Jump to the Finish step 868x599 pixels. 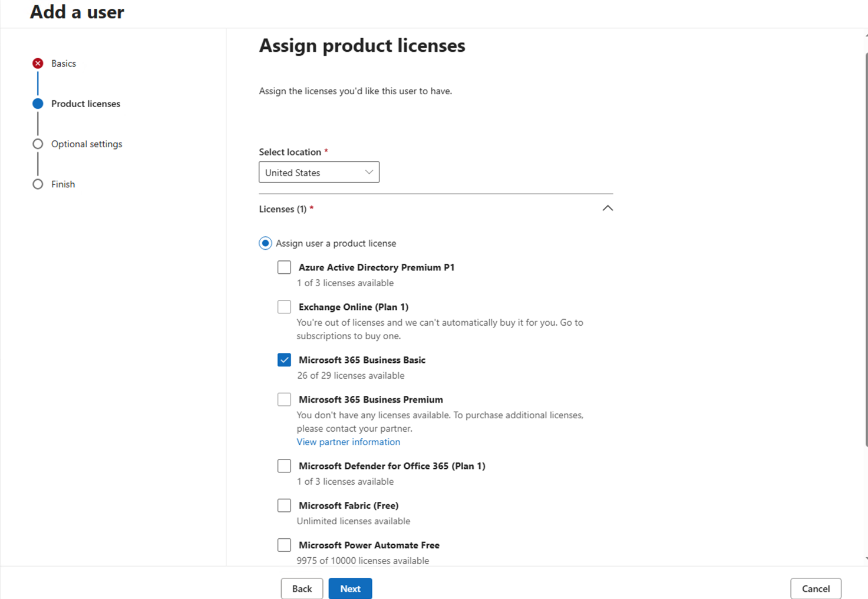click(x=63, y=184)
